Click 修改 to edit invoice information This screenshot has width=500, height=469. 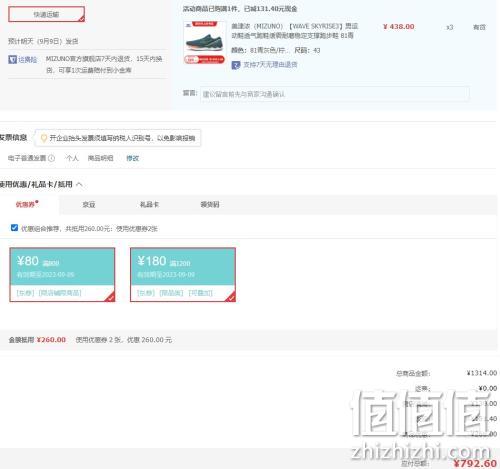click(132, 158)
